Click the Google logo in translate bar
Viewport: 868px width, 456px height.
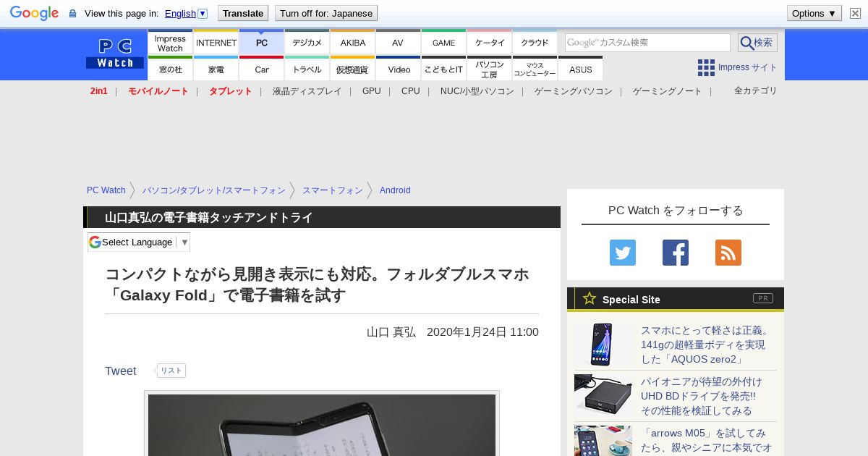click(34, 13)
